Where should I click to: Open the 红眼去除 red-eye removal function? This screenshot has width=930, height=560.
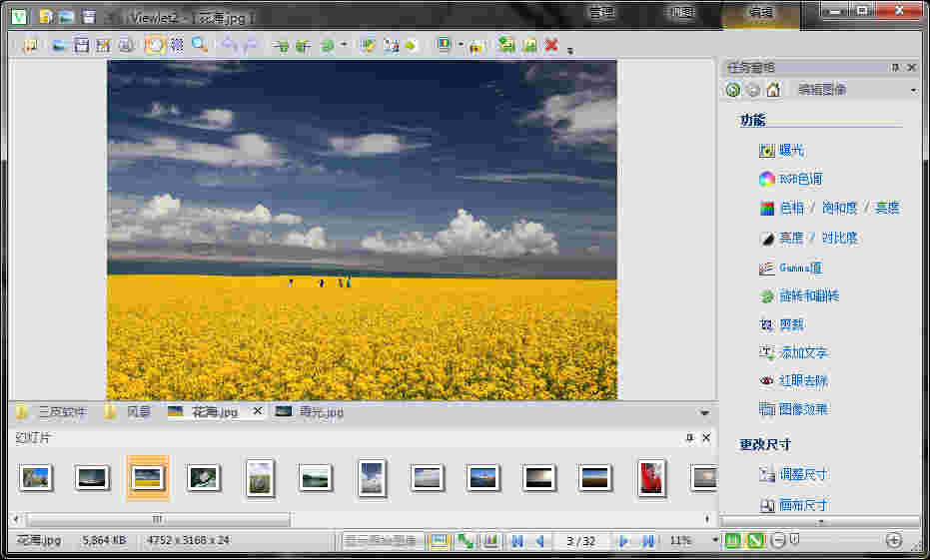803,380
